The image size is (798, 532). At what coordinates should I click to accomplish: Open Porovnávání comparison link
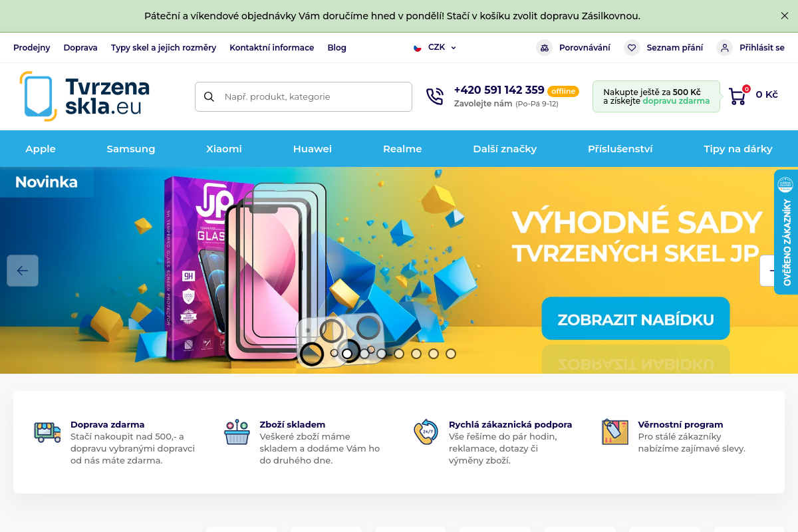585,48
